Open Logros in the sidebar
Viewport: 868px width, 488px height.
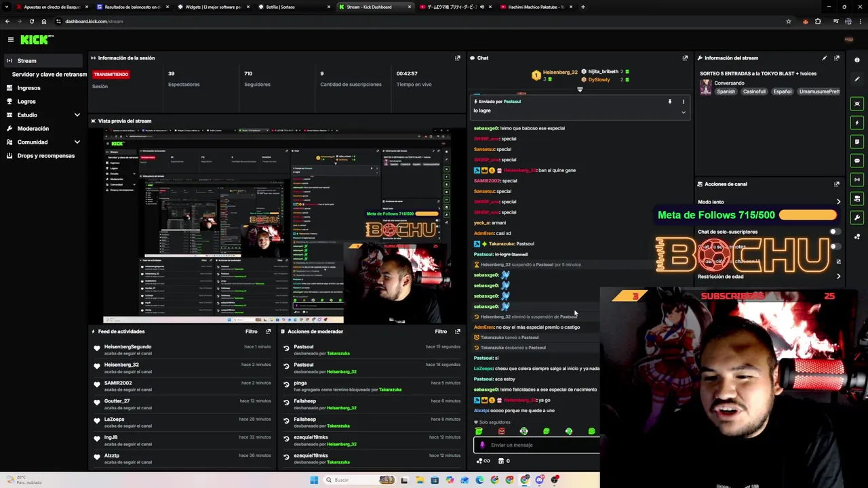pos(26,102)
